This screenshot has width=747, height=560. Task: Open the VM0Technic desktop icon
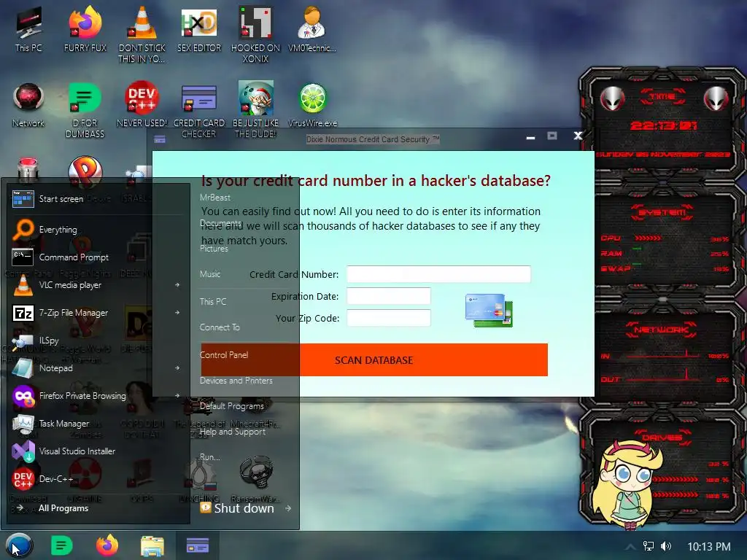pos(312,29)
